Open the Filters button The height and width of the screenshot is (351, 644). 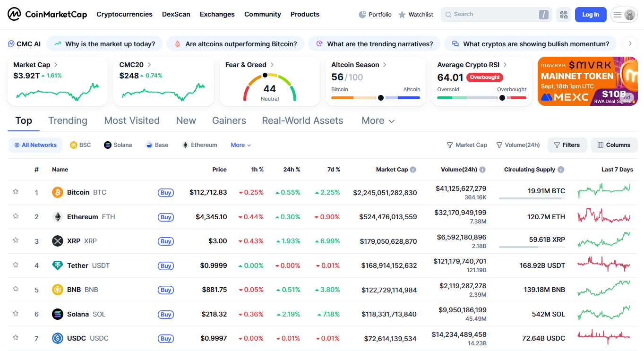[x=567, y=145]
